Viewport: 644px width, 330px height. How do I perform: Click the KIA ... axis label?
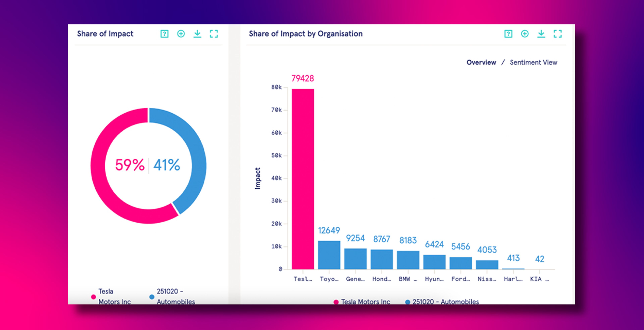pos(540,279)
